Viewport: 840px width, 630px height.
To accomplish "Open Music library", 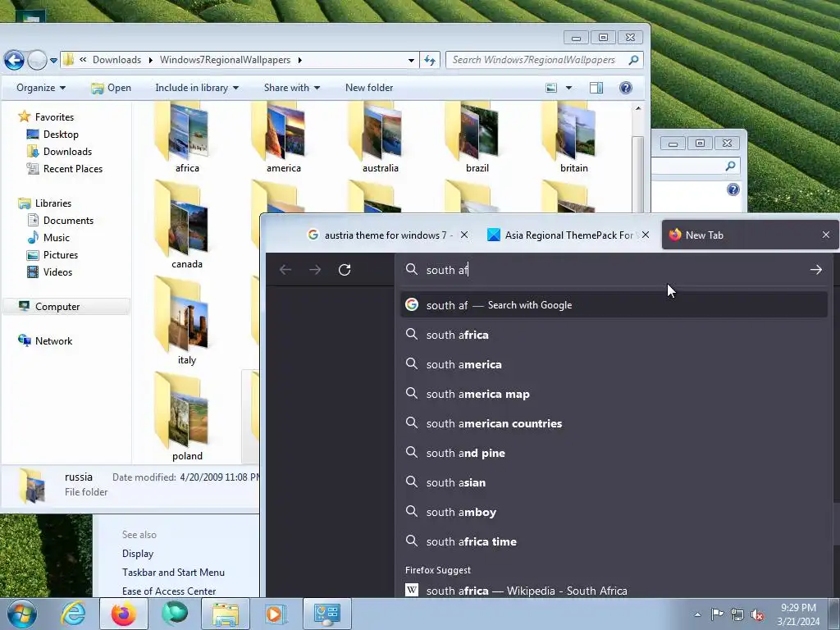I will (48, 237).
